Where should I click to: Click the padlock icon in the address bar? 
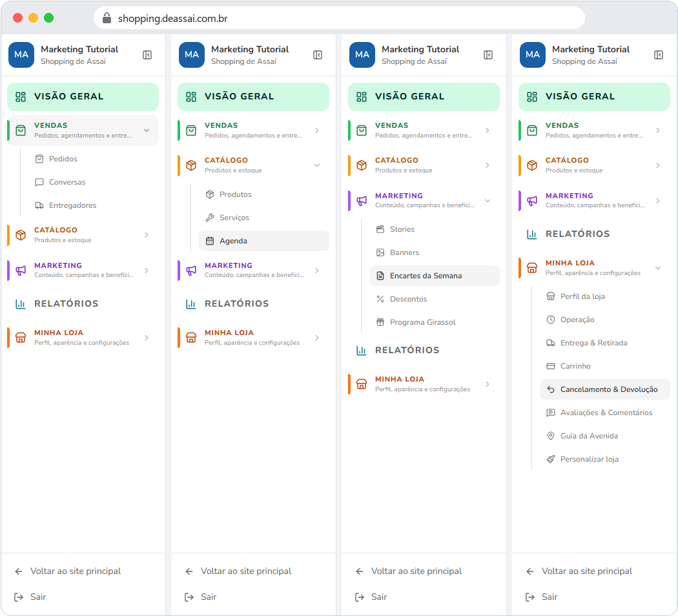[107, 17]
